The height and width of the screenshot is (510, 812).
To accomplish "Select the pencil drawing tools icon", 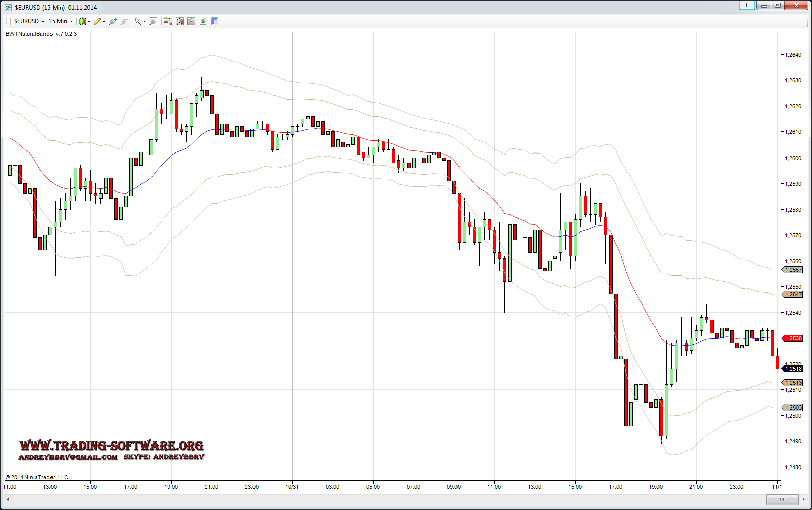I will [x=97, y=21].
